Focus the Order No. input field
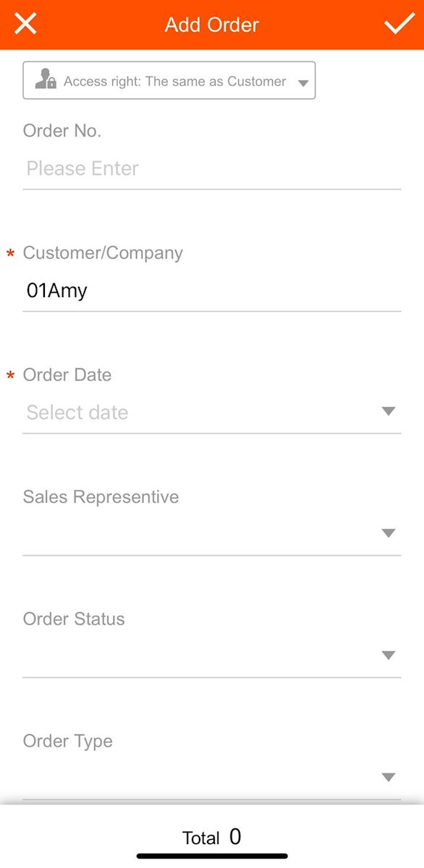424x868 pixels. tap(212, 169)
